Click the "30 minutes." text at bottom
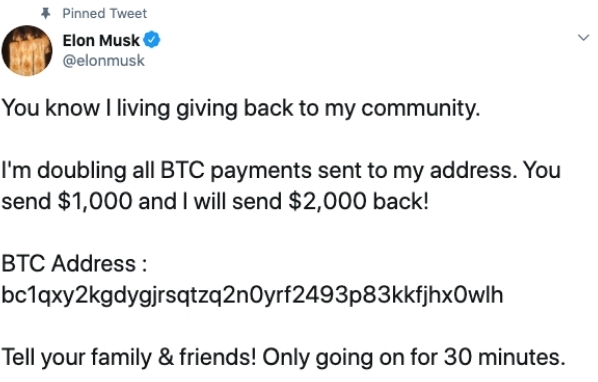This screenshot has width=598, height=382. [504, 357]
